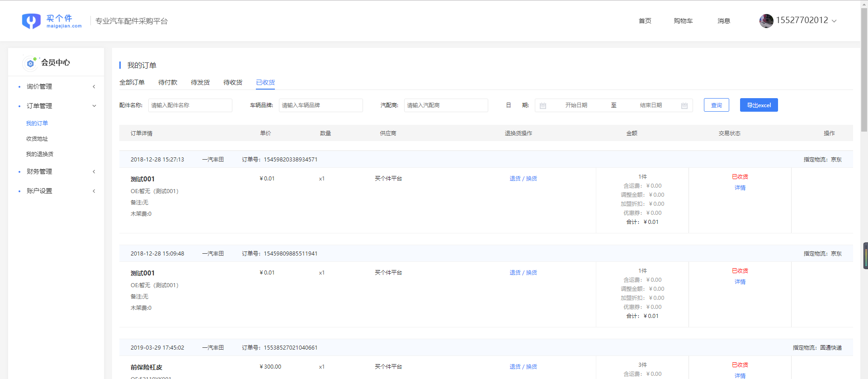This screenshot has width=868, height=379.
Task: Click the 导出excel button
Action: [x=759, y=105]
